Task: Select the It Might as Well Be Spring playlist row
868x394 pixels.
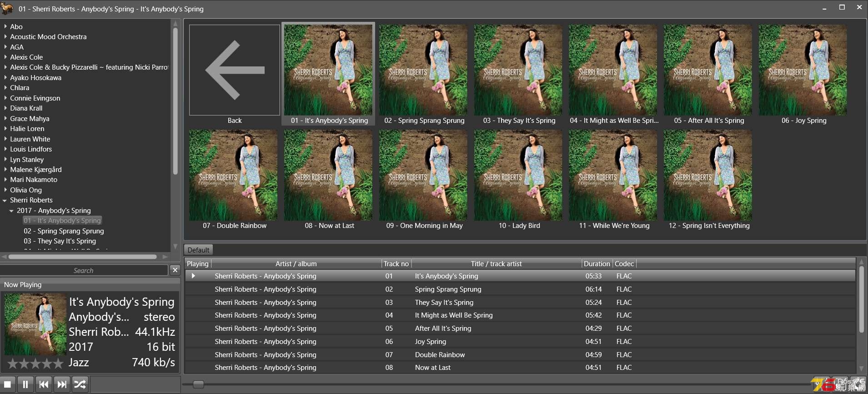Action: click(x=520, y=315)
